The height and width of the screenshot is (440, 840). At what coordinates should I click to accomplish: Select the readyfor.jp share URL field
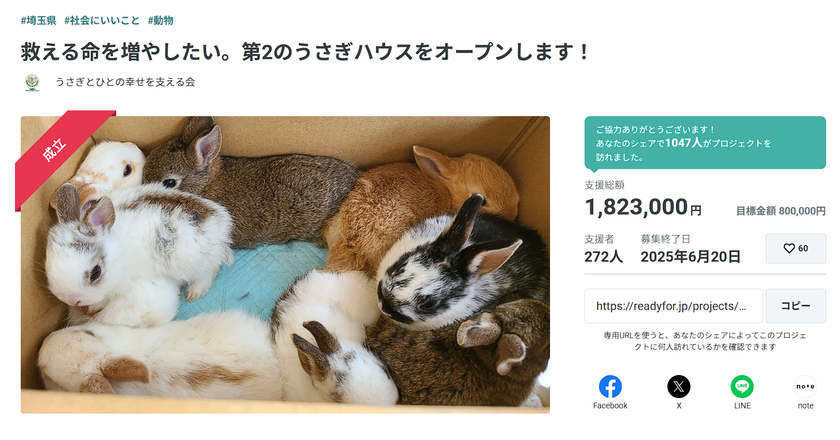point(673,306)
